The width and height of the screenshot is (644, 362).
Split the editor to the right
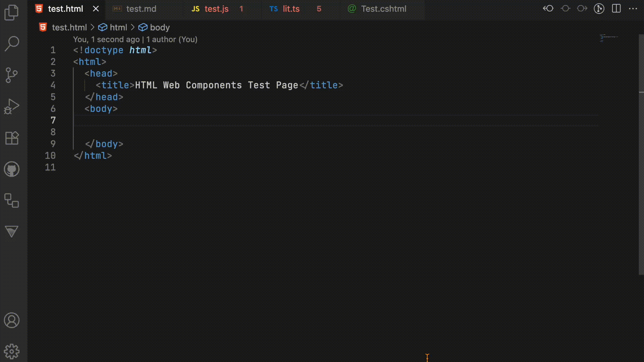point(616,8)
